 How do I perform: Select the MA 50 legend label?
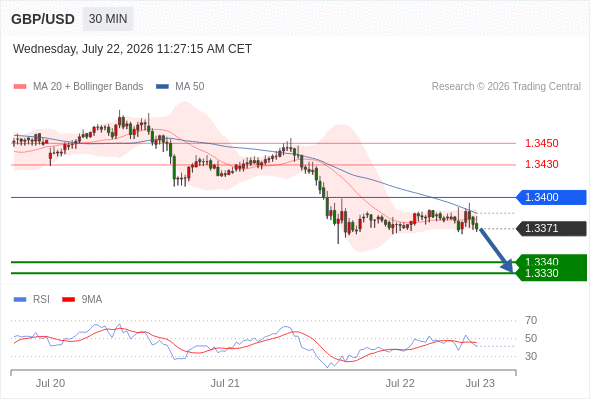190,87
